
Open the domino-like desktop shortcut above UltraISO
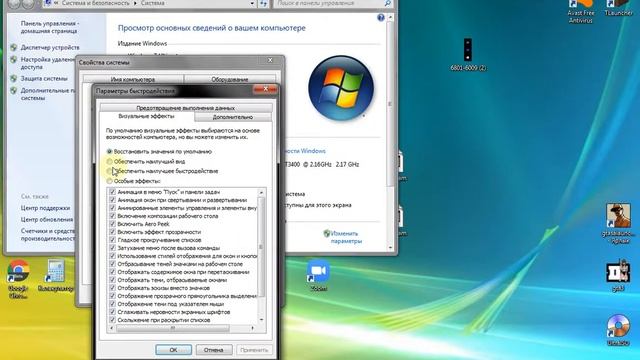[618, 275]
